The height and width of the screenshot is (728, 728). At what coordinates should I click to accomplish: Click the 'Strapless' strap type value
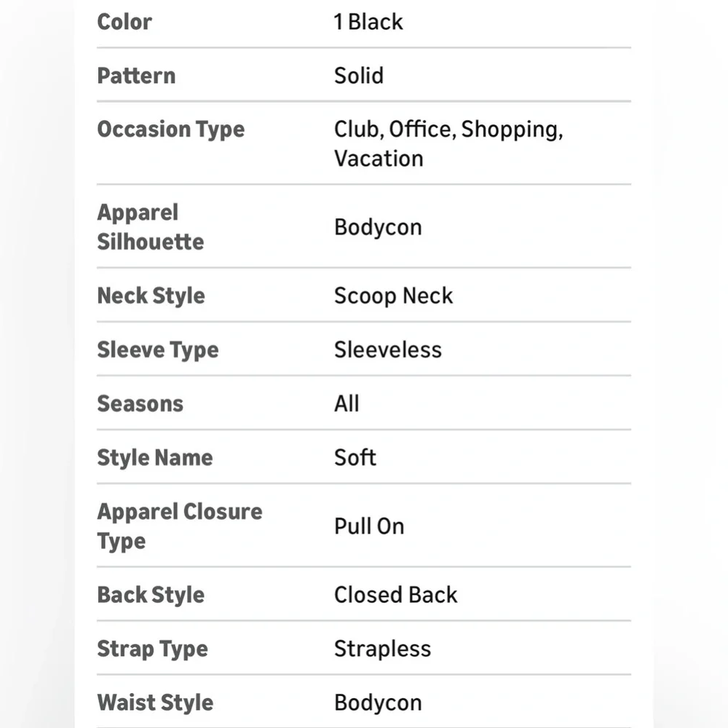[x=383, y=649]
